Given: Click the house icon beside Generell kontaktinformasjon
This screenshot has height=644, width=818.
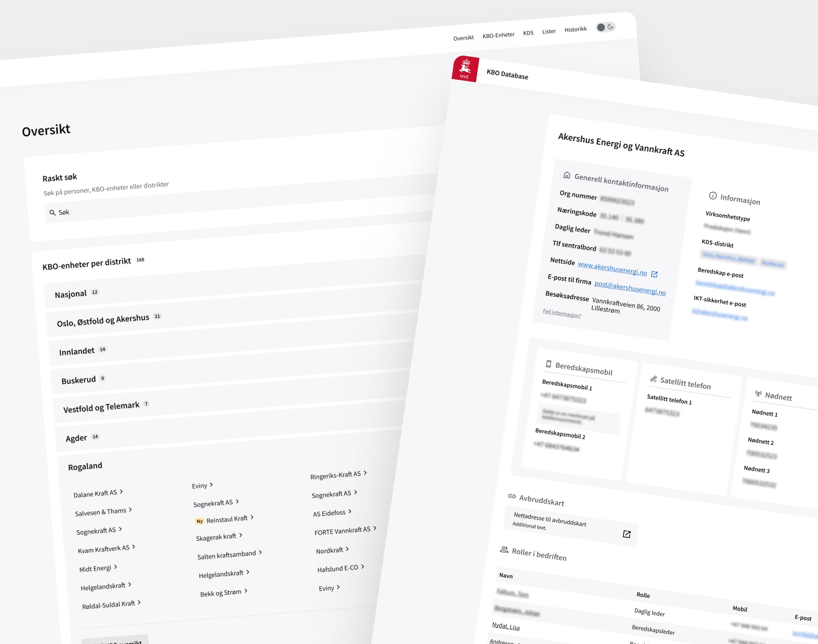Looking at the screenshot, I should pos(567,175).
